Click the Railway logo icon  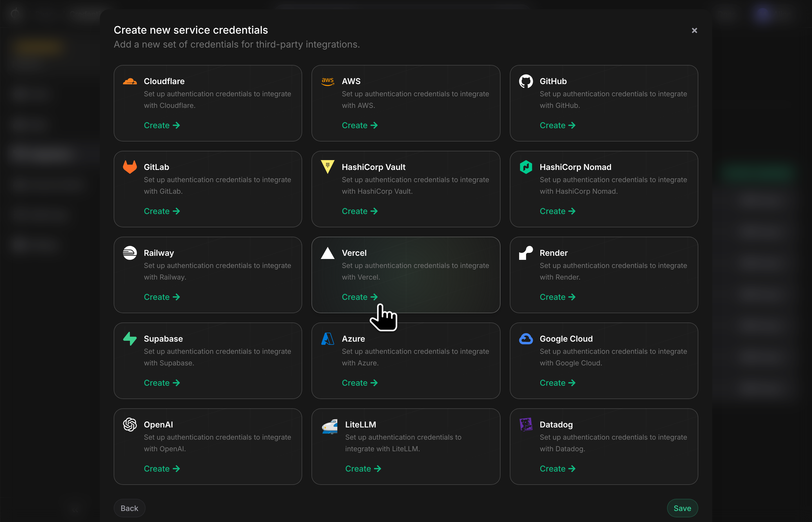(130, 253)
